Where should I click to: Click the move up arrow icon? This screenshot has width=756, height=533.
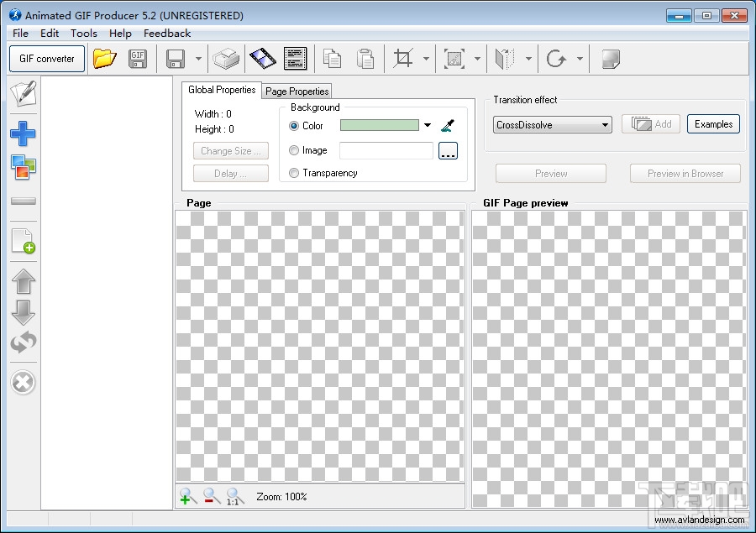tap(24, 281)
